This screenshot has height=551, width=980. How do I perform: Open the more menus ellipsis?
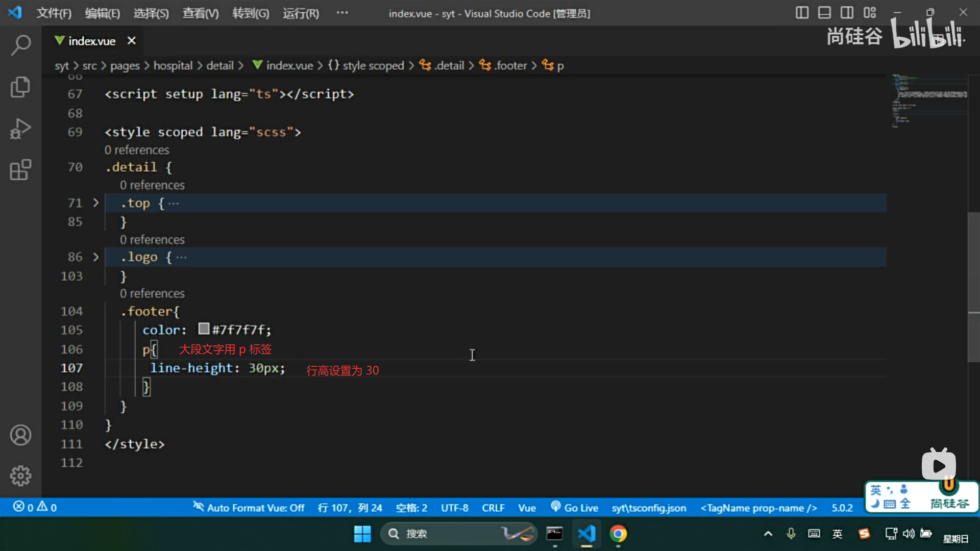click(342, 13)
